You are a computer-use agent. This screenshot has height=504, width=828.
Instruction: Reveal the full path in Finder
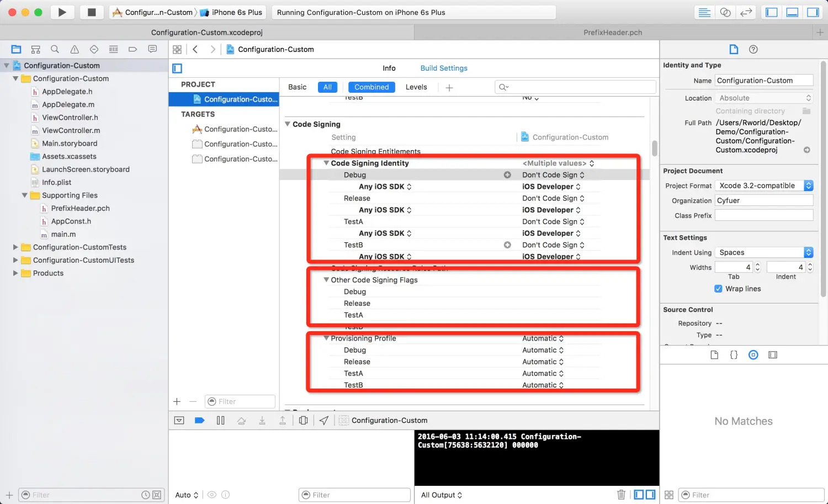coord(806,150)
